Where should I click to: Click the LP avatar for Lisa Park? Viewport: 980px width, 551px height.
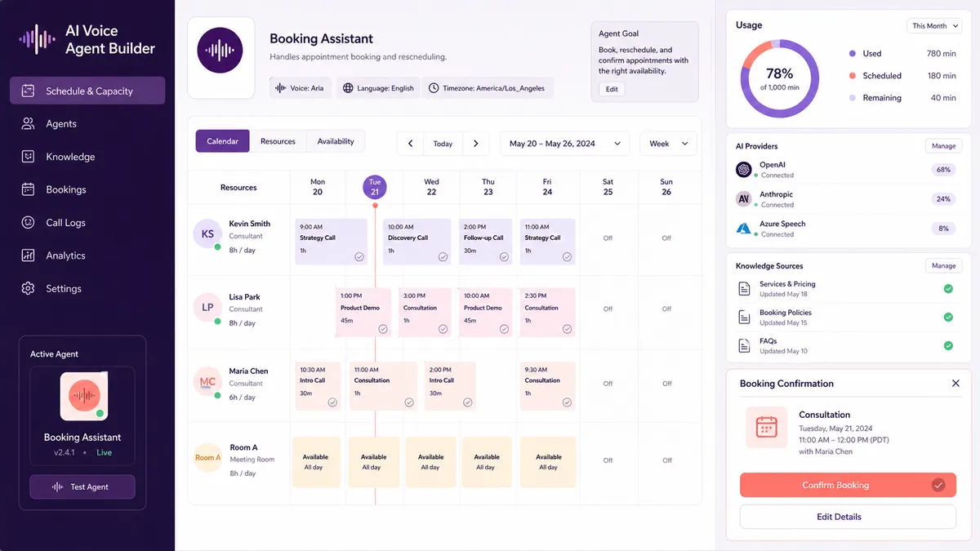point(207,308)
